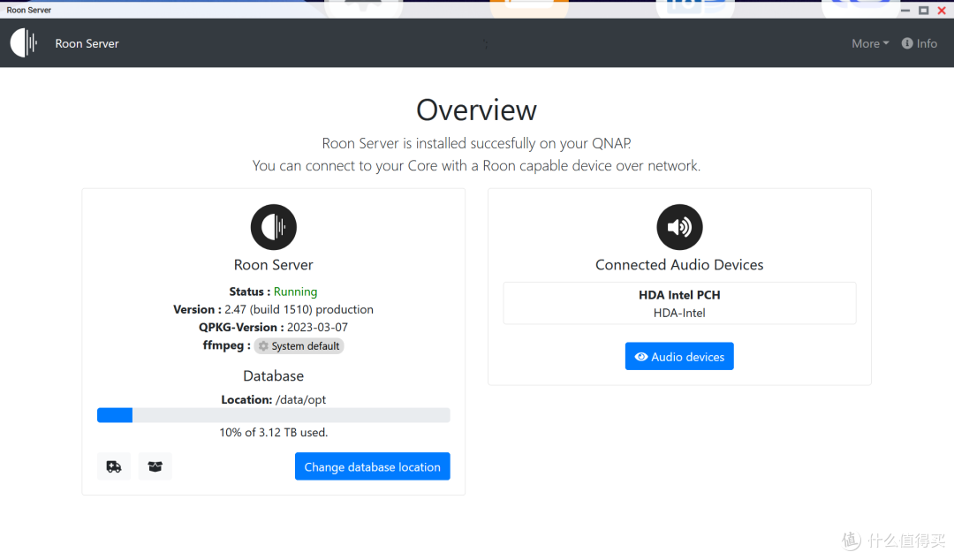Viewport: 954px width, 560px height.
Task: Click the Roon Server round logo in card
Action: [x=274, y=227]
